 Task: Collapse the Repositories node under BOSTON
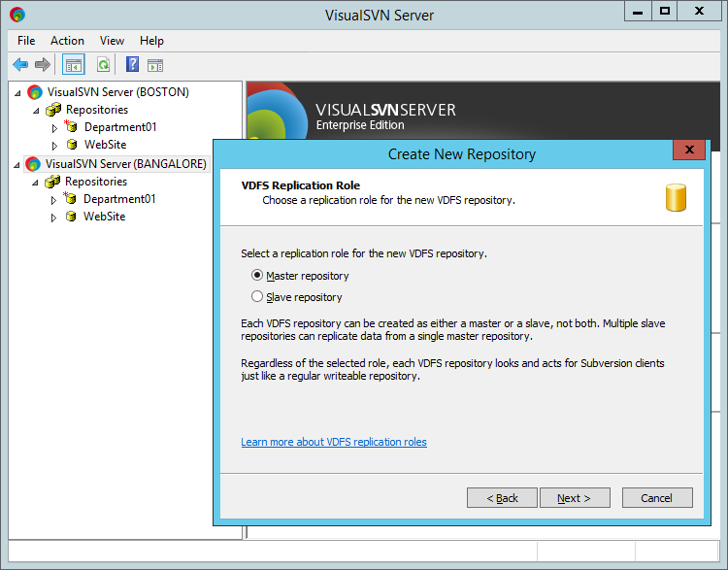point(36,111)
